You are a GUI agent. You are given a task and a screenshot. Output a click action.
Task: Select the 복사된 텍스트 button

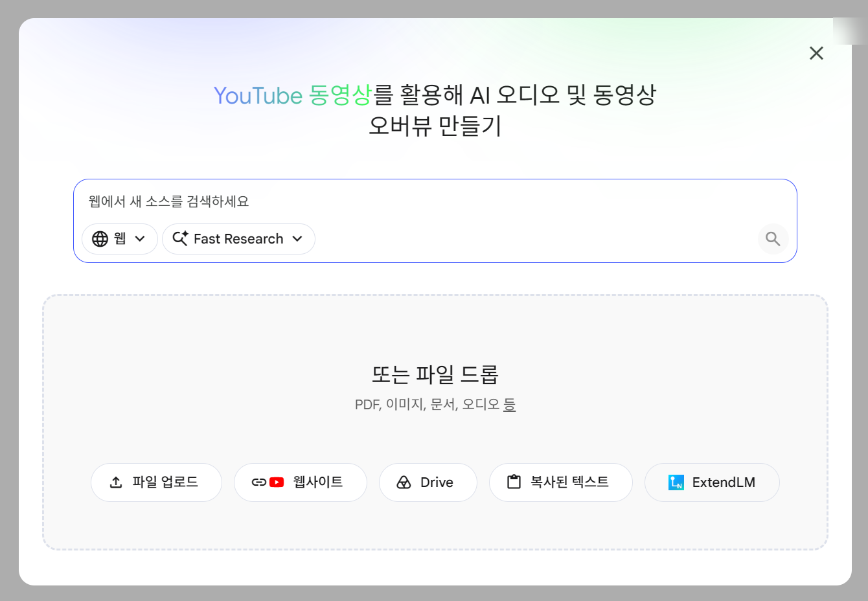pos(561,482)
